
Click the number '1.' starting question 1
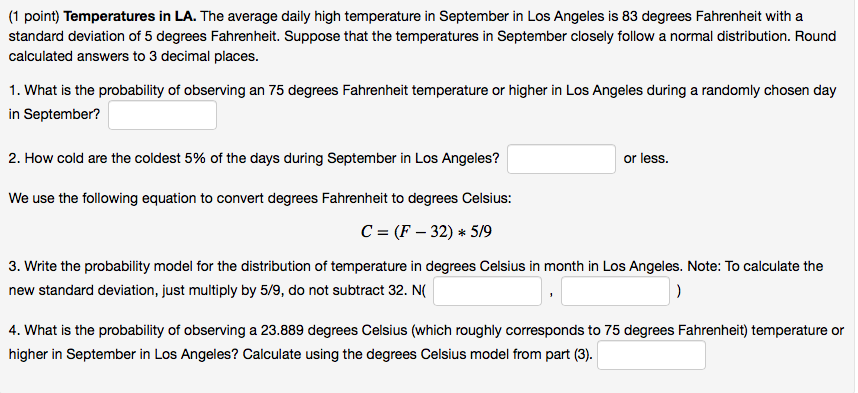14,90
